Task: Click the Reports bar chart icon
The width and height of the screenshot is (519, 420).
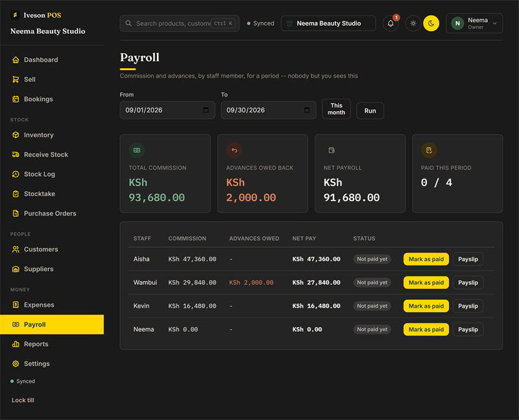Action: coord(16,344)
